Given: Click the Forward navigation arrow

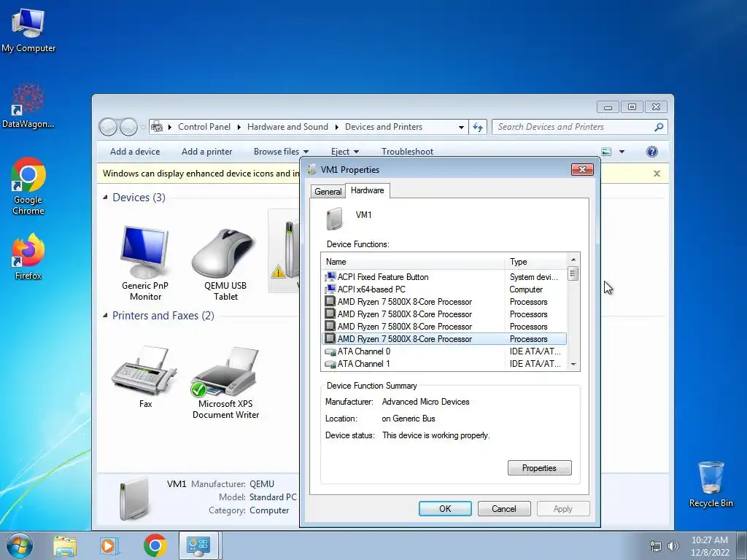Looking at the screenshot, I should [x=128, y=127].
